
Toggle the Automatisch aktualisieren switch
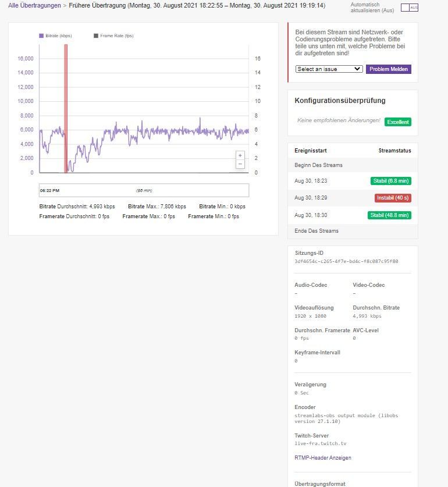pyautogui.click(x=409, y=8)
